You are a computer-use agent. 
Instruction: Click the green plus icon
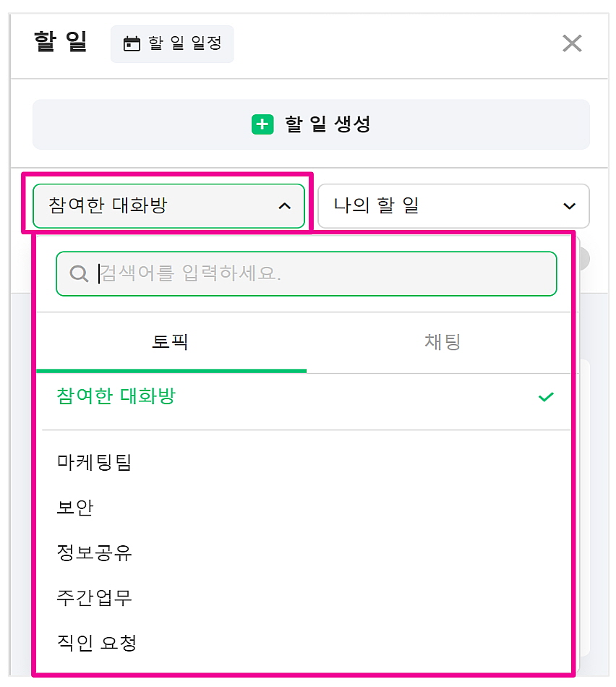click(x=262, y=124)
